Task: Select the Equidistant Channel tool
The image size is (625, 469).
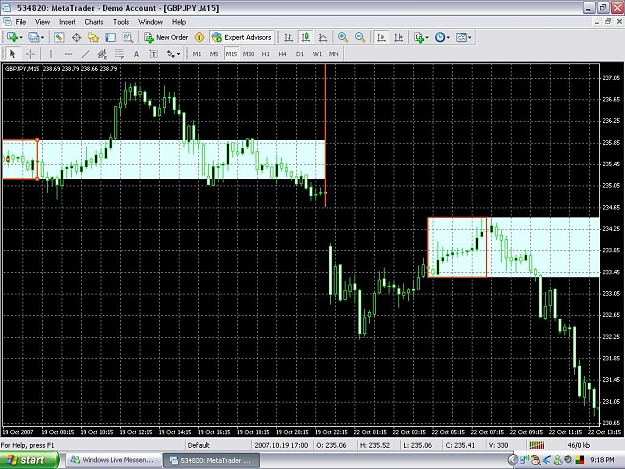Action: coord(102,54)
